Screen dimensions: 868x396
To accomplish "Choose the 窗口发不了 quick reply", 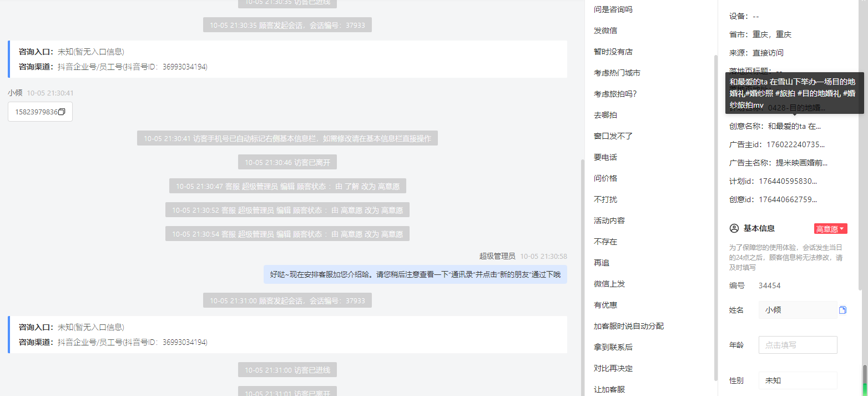I will (613, 136).
